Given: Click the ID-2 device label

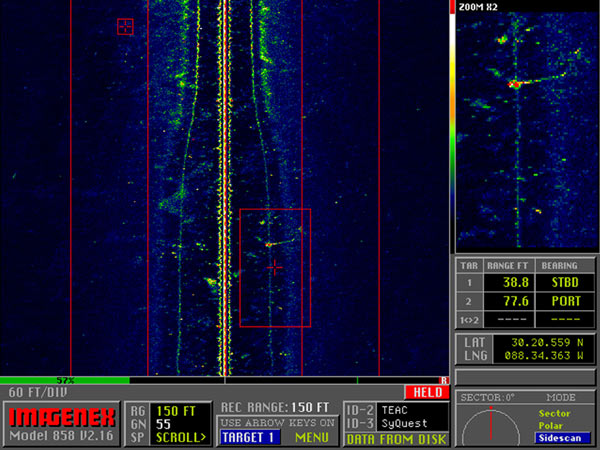Looking at the screenshot, I should [359, 410].
